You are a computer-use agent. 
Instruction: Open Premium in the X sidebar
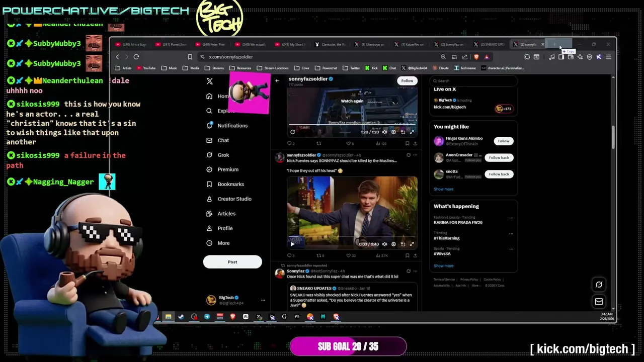coord(222,169)
